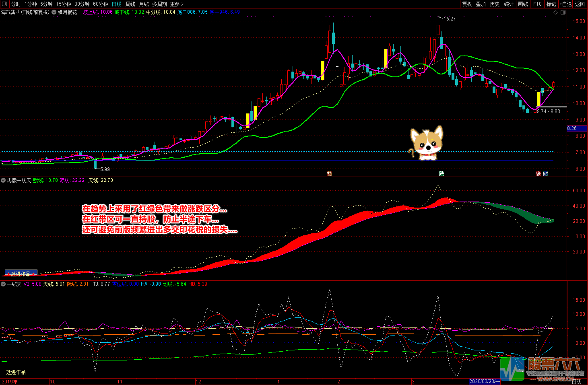Image resolution: width=588 pixels, height=385 pixels.
Task: Expand the 再版一线天 indicator dropdown
Action: [x=4, y=180]
